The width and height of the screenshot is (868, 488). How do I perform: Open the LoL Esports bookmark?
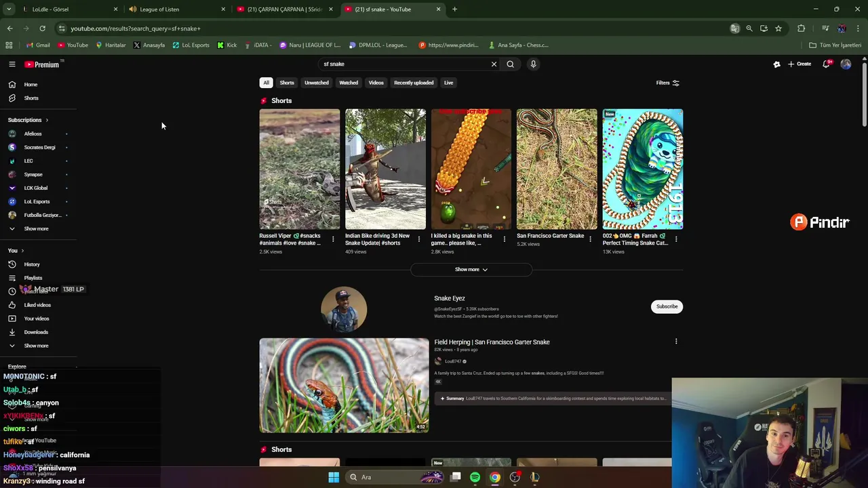click(191, 45)
